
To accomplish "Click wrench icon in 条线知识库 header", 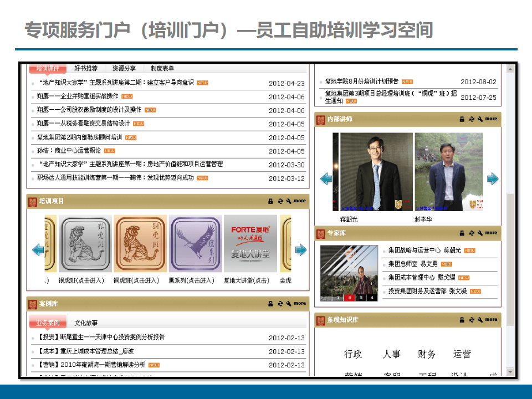I will [x=480, y=320].
